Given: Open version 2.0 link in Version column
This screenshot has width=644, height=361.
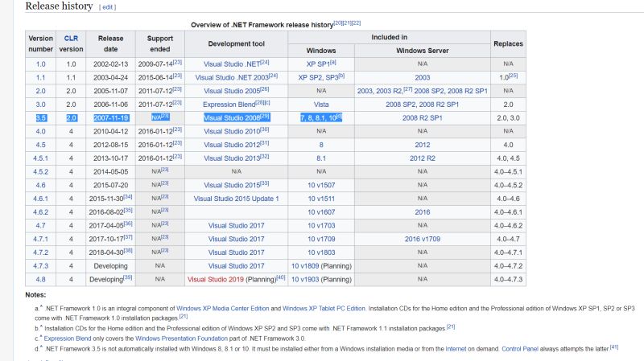Looking at the screenshot, I should [41, 91].
